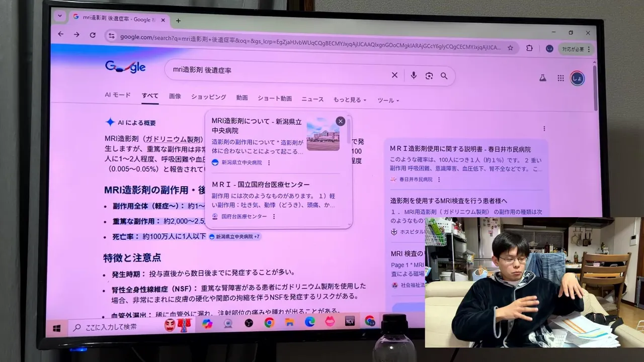Clear the search query with X icon
Viewport: 644px width, 362px height.
[x=394, y=75]
